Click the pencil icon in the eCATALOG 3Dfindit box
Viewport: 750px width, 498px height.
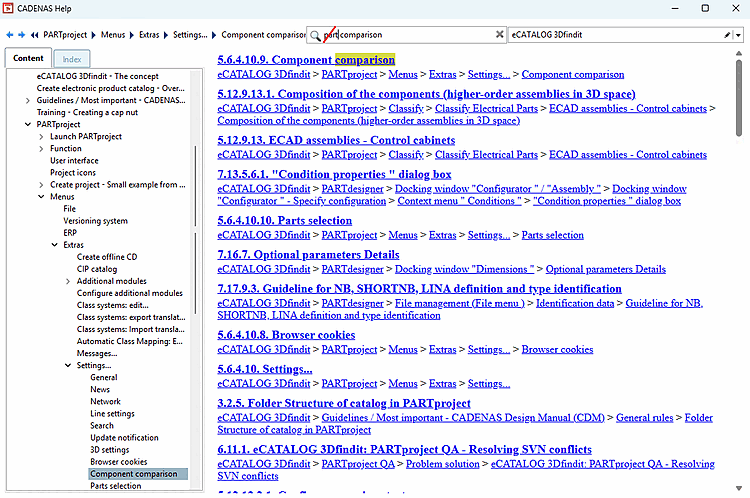pyautogui.click(x=727, y=35)
